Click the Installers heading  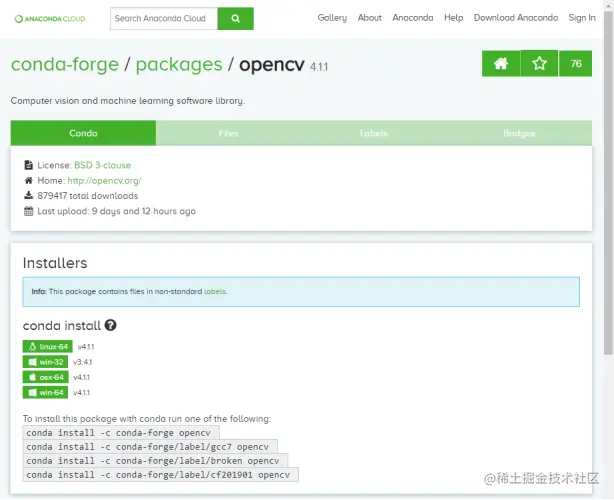[55, 263]
